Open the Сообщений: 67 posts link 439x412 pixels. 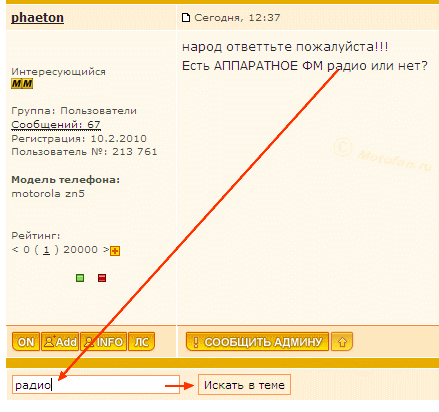56,125
